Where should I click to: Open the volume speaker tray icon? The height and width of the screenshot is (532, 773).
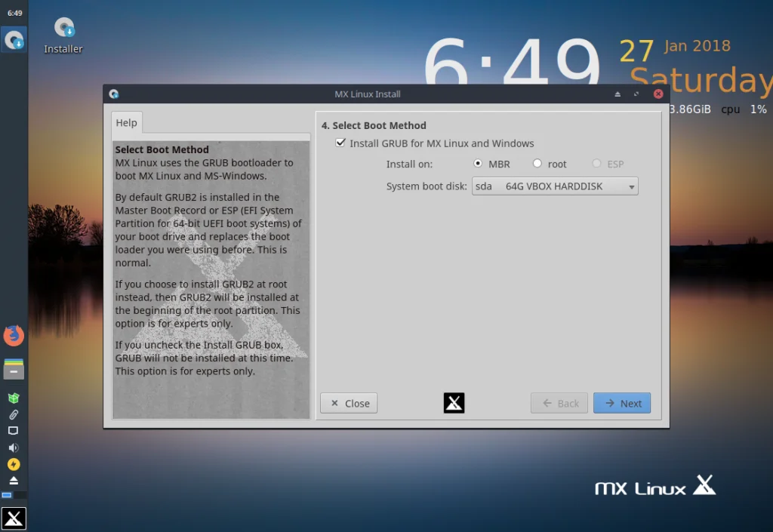tap(14, 447)
